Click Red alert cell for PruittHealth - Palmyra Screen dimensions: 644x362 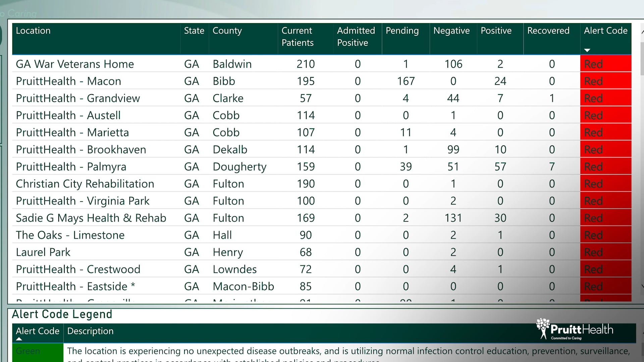(x=606, y=166)
